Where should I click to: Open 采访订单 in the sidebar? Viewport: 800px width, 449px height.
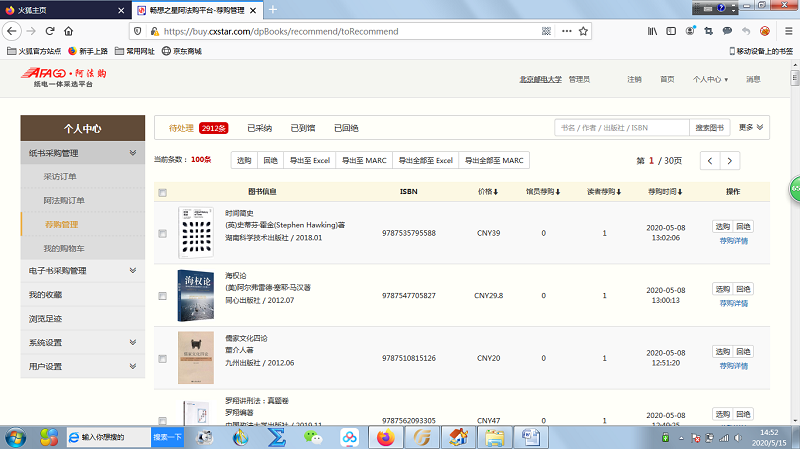pos(60,176)
